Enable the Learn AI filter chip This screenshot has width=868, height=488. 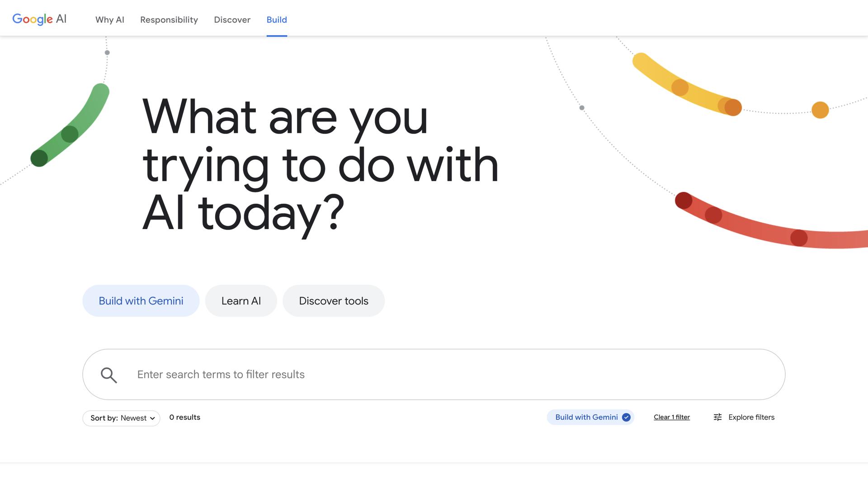[x=241, y=300]
